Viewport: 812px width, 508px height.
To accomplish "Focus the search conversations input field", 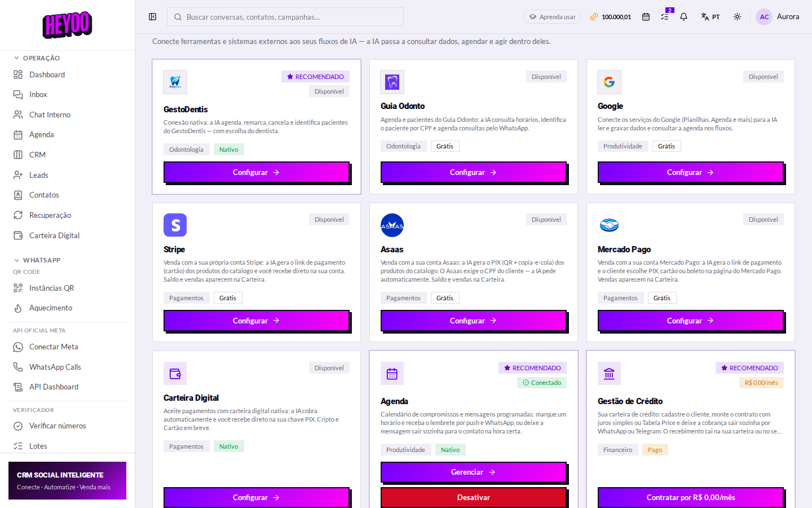I will 285,17.
